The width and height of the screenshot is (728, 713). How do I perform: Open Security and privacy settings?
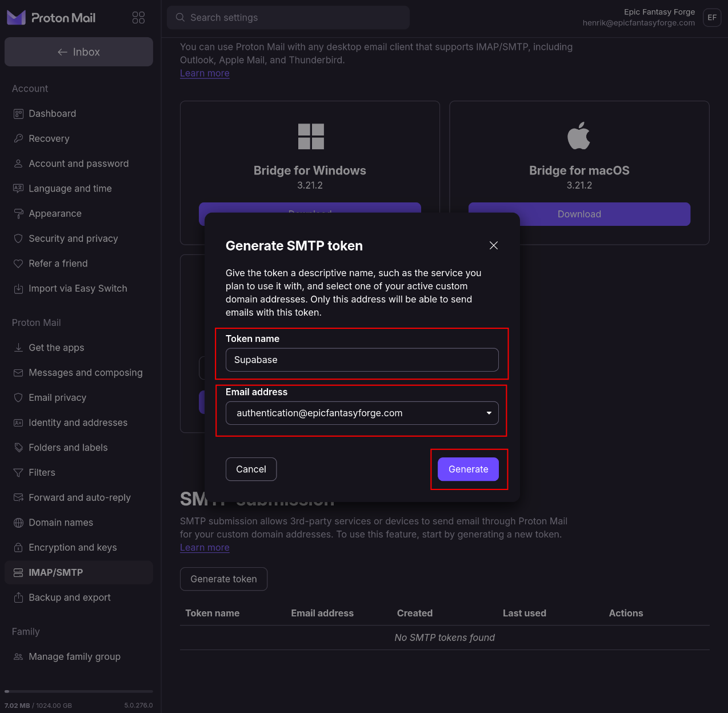pyautogui.click(x=73, y=238)
